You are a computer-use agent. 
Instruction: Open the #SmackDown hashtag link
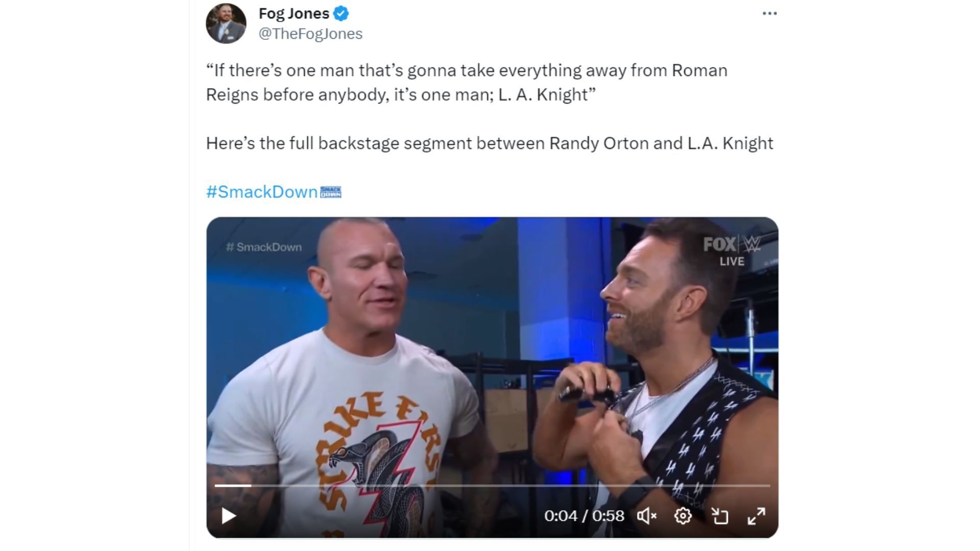[262, 192]
